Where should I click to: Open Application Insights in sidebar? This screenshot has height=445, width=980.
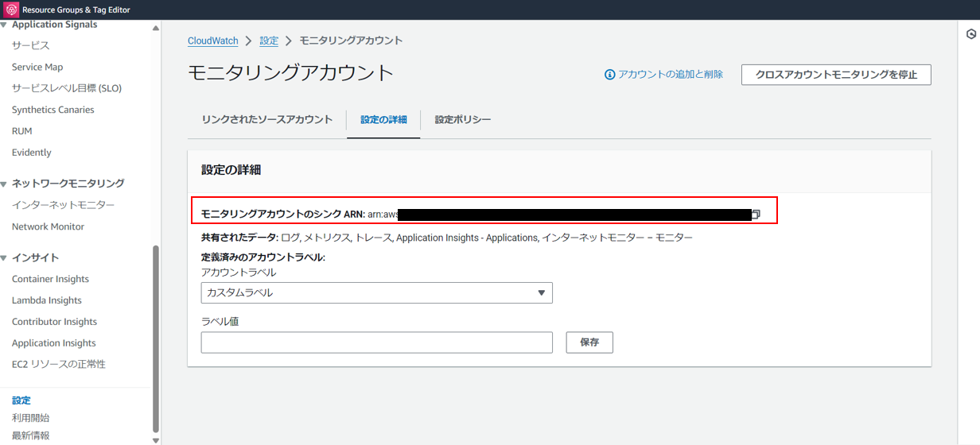(54, 343)
